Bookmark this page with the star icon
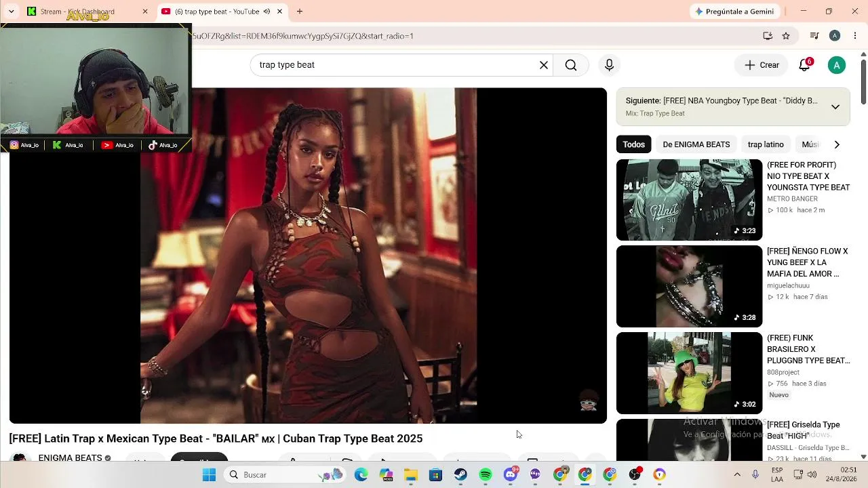The width and height of the screenshot is (868, 488). coord(786,36)
